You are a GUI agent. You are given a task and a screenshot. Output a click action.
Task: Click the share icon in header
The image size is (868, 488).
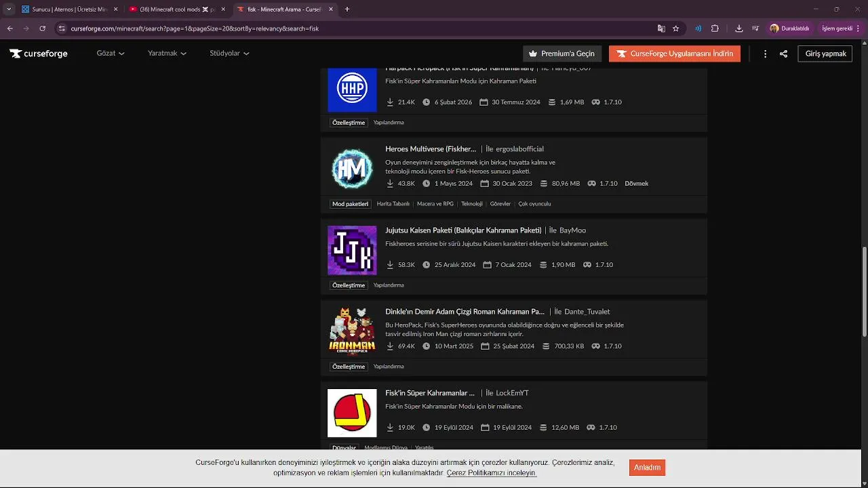(x=783, y=54)
